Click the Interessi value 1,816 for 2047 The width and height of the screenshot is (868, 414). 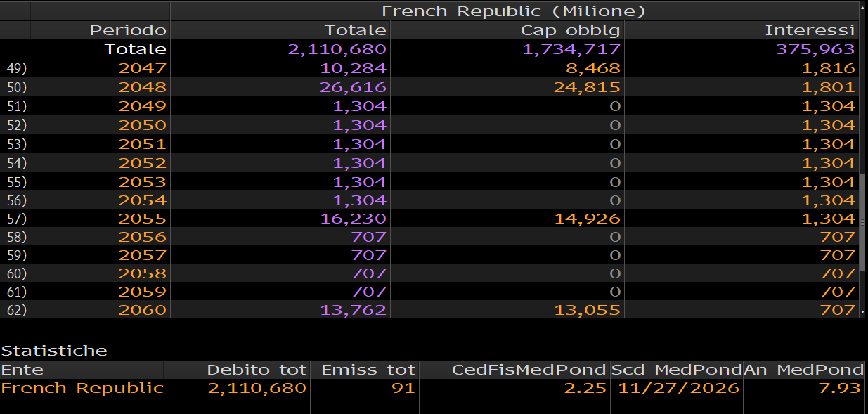pos(829,68)
